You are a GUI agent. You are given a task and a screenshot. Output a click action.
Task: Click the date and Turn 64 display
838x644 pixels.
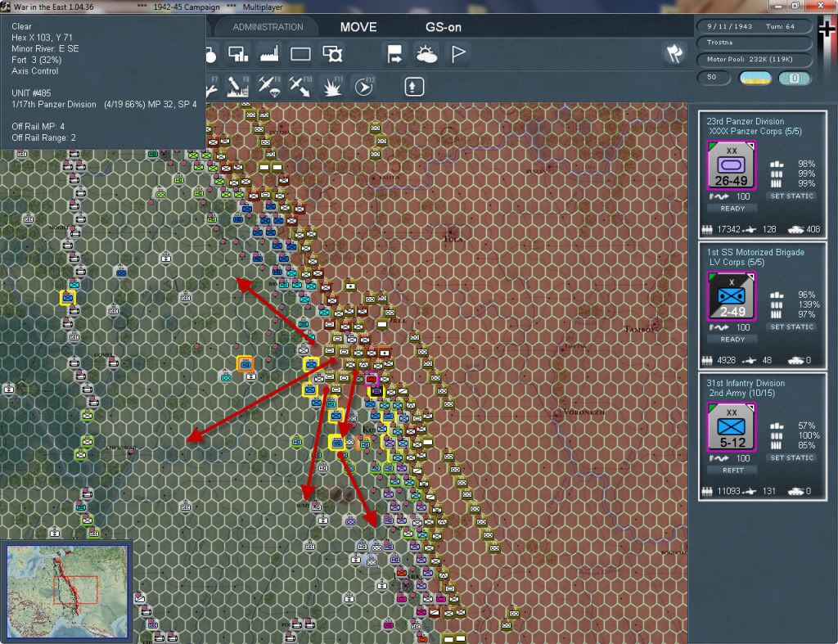(754, 26)
